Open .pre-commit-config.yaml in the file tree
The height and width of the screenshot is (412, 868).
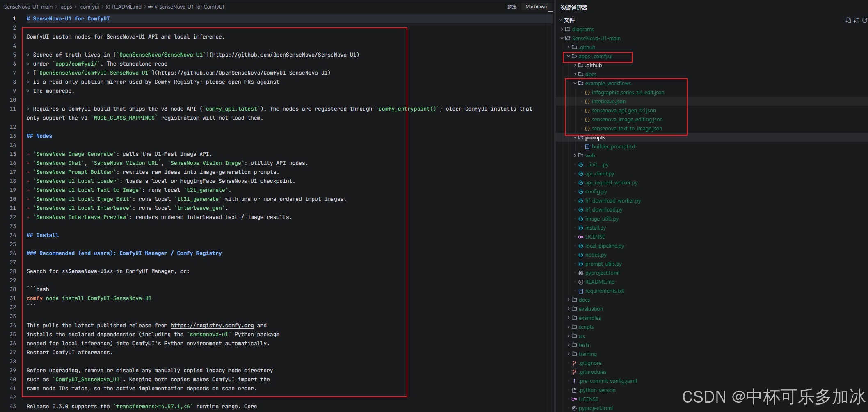point(608,381)
